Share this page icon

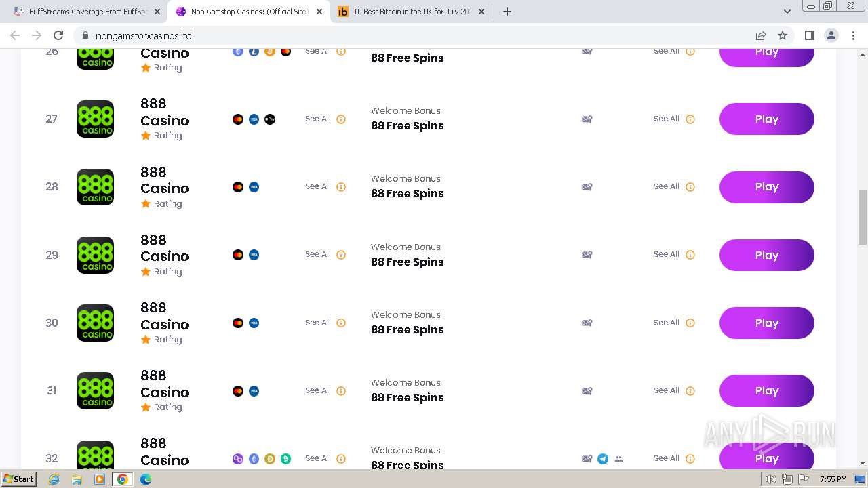click(761, 35)
